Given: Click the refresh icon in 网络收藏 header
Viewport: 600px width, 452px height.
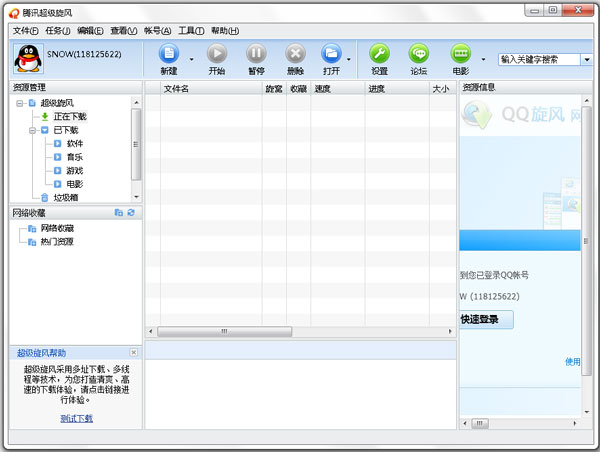Looking at the screenshot, I should click(x=131, y=212).
